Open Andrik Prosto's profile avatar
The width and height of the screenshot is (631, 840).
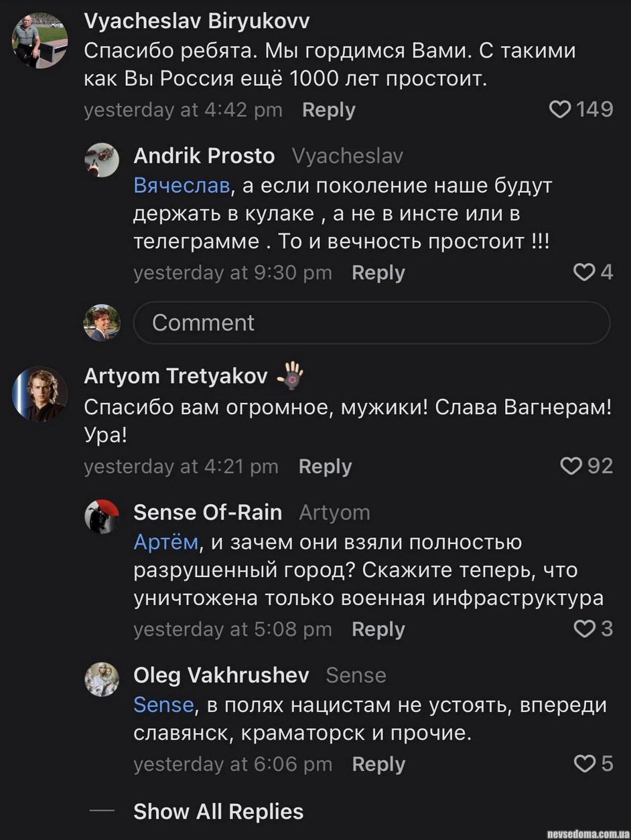coord(102,159)
